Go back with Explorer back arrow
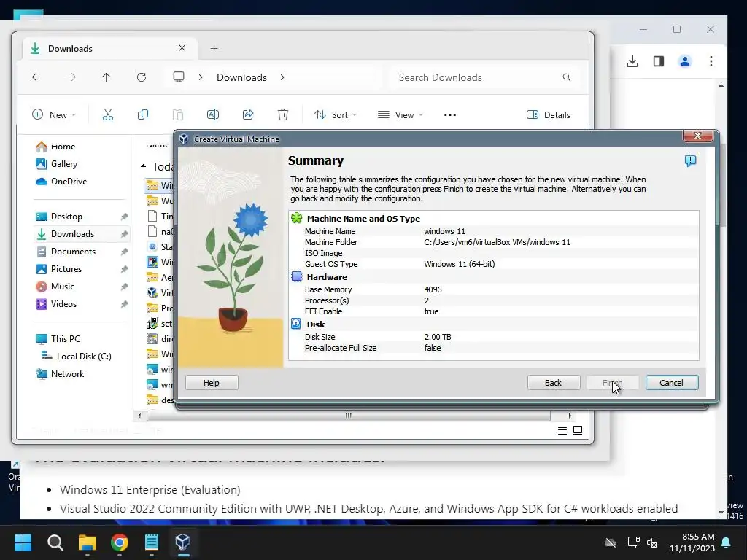The width and height of the screenshot is (747, 560). pos(36,77)
